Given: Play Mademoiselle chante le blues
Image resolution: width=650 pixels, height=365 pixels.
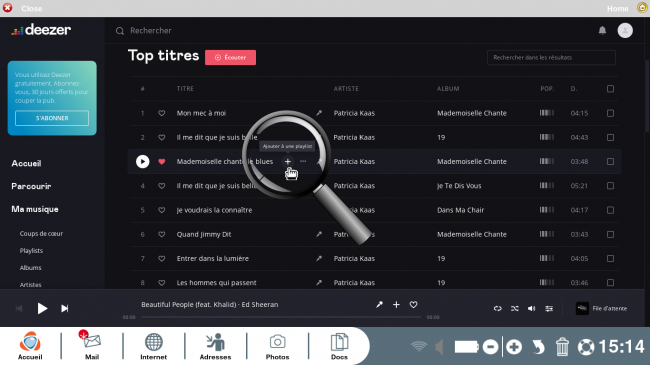Looking at the screenshot, I should (143, 161).
